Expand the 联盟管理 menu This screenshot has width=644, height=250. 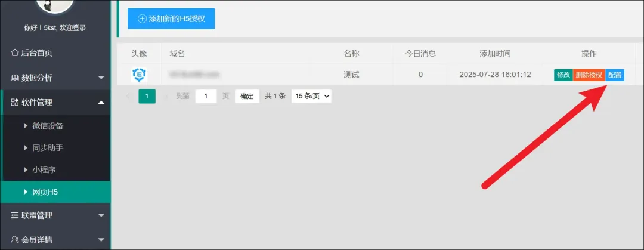tap(55, 215)
